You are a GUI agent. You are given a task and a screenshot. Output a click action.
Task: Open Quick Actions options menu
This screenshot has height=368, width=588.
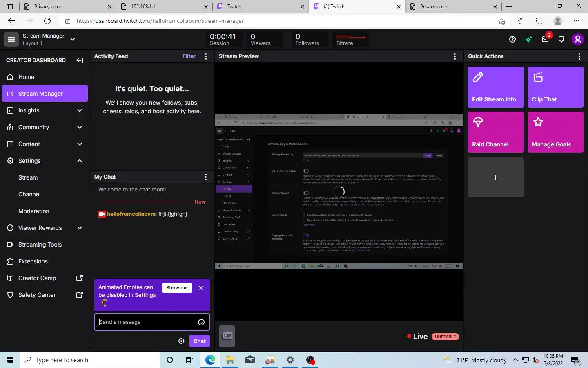click(579, 56)
